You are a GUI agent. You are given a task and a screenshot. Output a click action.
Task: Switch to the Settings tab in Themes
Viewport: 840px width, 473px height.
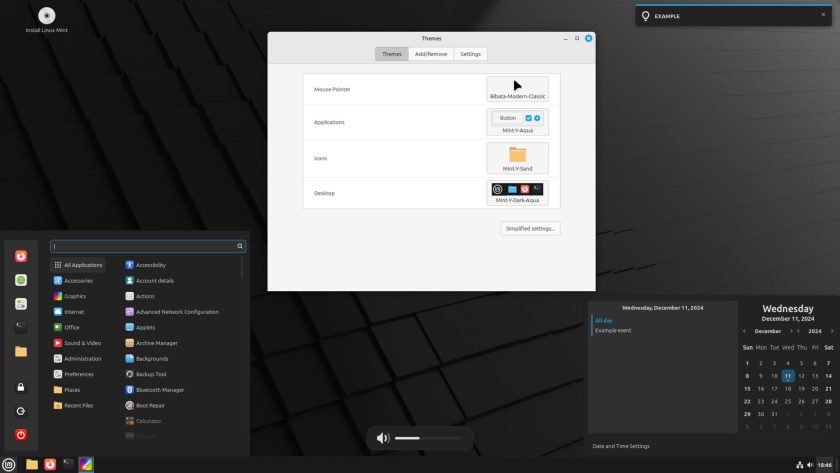point(470,54)
